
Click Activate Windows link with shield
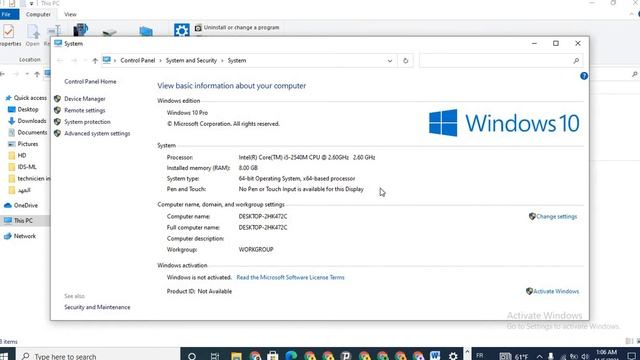pos(556,291)
